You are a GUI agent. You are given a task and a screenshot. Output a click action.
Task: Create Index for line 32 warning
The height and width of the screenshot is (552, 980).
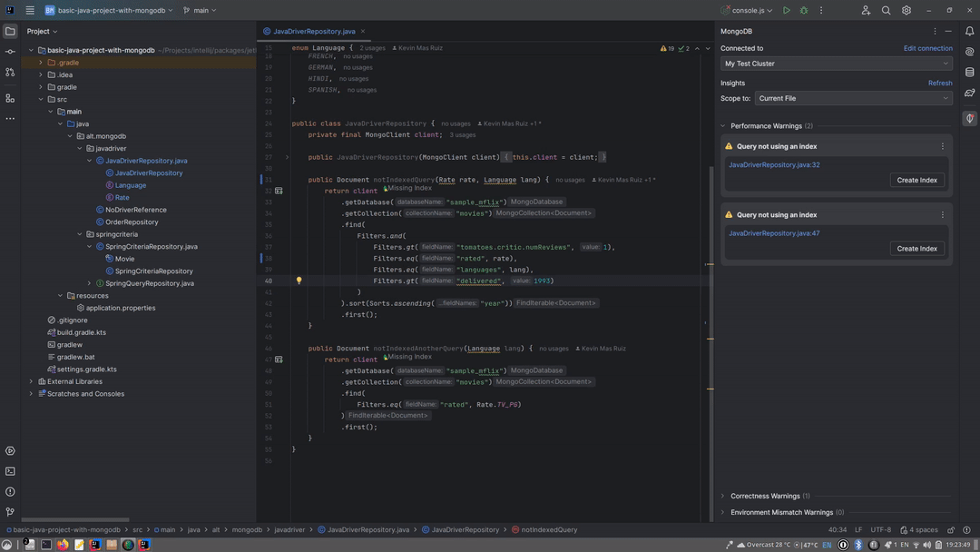click(x=916, y=180)
